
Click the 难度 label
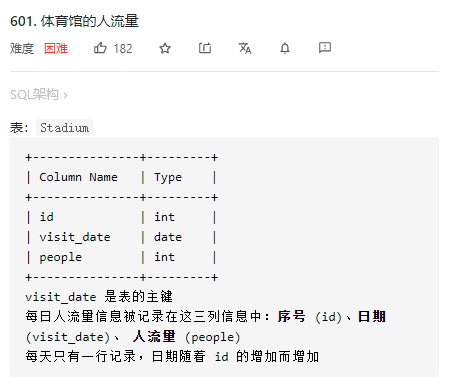point(22,49)
